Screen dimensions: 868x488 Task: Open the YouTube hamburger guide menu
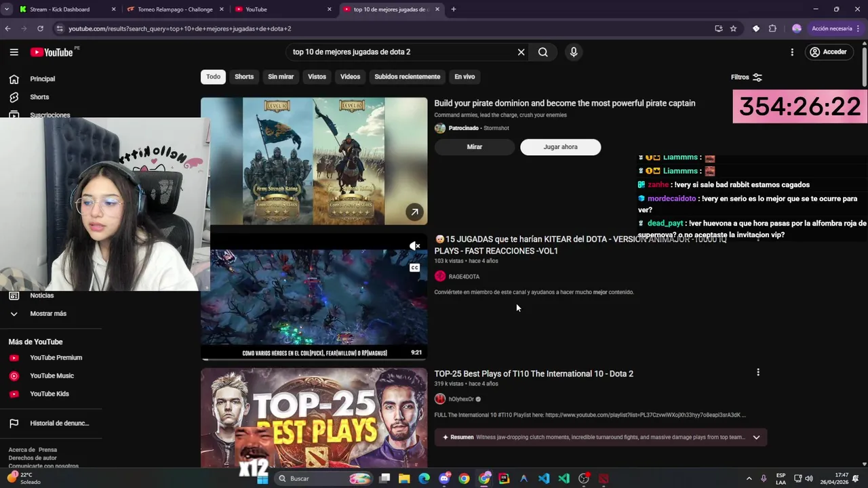pyautogui.click(x=14, y=52)
